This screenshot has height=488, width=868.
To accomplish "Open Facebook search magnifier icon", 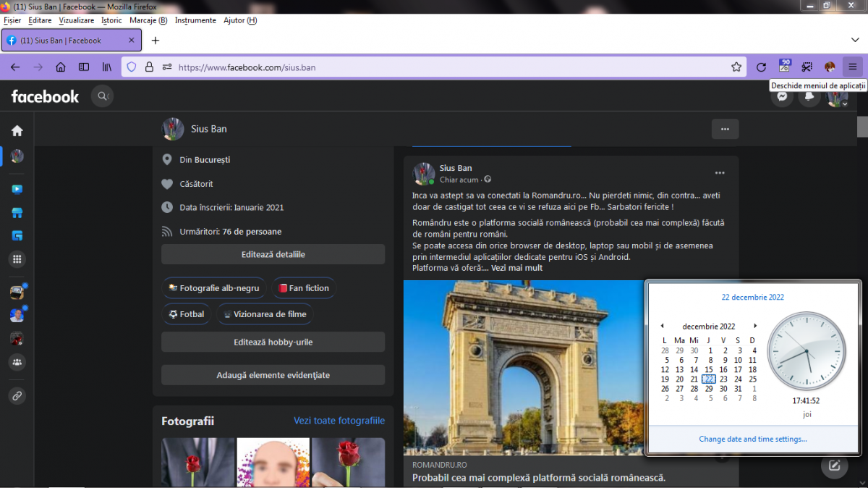I will 103,96.
